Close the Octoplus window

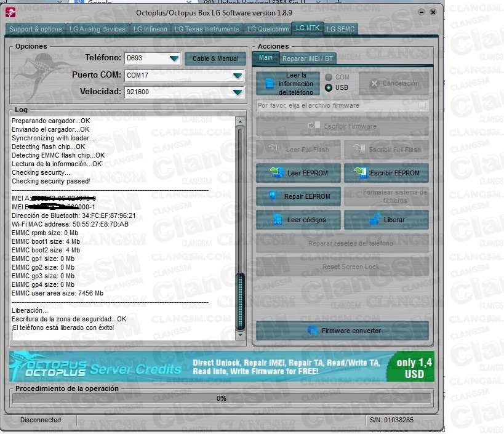coord(433,12)
